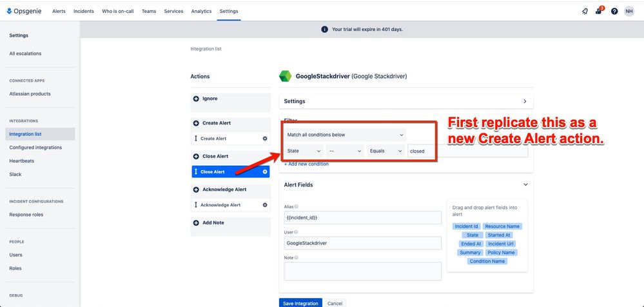Open Roles in sidebar
This screenshot has width=644, height=307.
(15, 268)
